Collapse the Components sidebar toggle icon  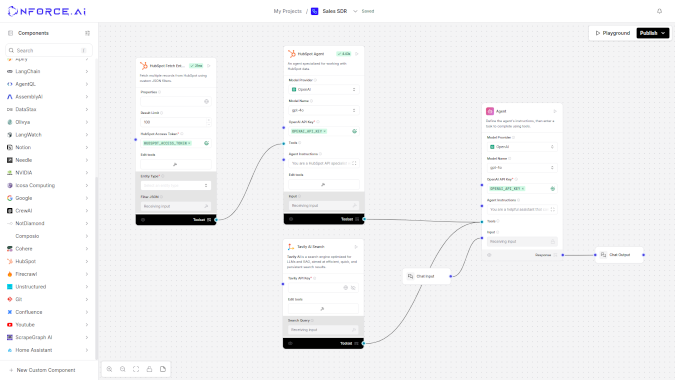click(x=87, y=33)
